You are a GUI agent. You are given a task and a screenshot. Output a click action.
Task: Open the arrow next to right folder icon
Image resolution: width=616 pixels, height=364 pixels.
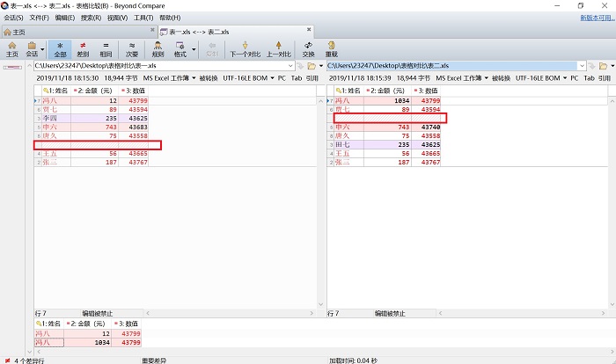[x=612, y=66]
